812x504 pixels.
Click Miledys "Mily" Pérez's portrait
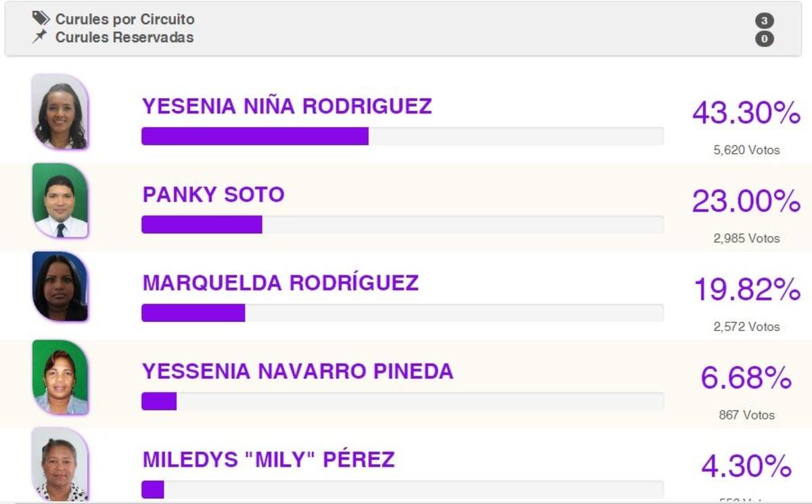[60, 465]
